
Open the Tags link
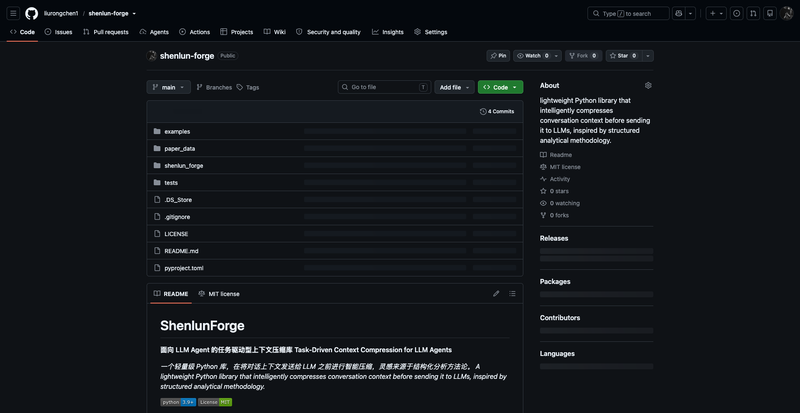point(248,87)
